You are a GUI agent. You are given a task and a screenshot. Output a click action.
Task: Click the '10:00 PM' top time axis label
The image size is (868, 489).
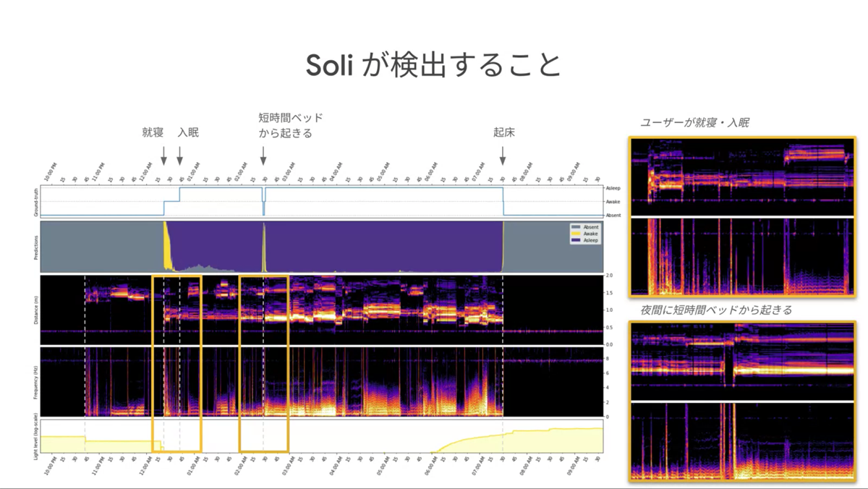click(x=51, y=171)
